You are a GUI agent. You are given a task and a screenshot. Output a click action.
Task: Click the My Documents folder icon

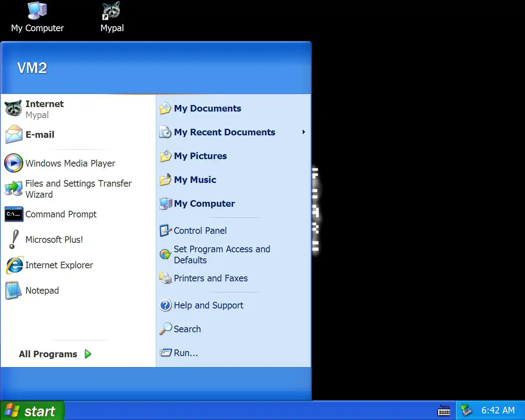165,108
